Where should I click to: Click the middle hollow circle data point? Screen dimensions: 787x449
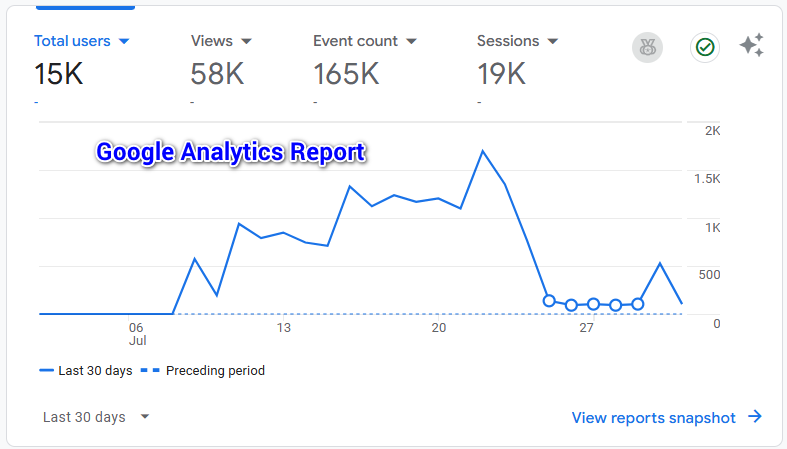tap(593, 304)
